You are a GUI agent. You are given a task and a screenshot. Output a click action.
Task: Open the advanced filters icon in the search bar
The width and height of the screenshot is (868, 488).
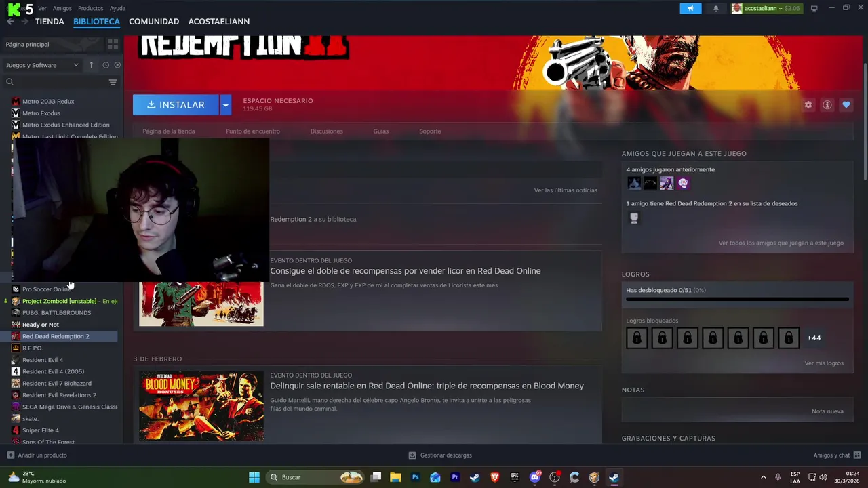[113, 82]
